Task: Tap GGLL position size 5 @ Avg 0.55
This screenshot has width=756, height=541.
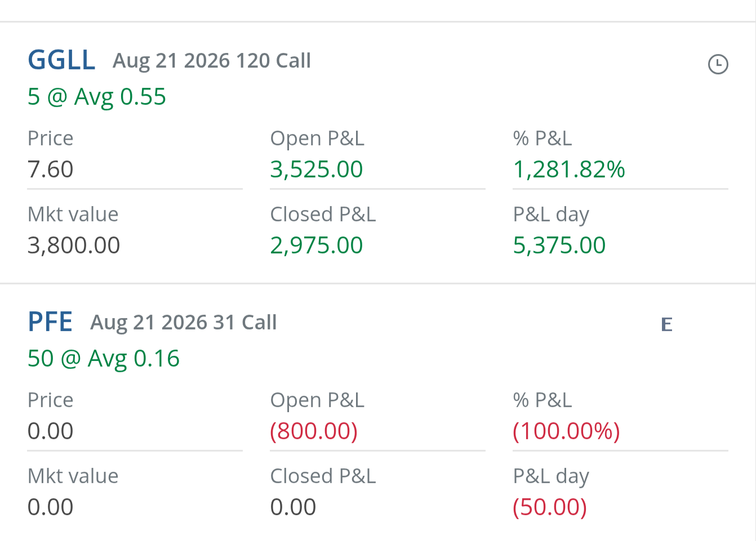Action: click(x=97, y=97)
